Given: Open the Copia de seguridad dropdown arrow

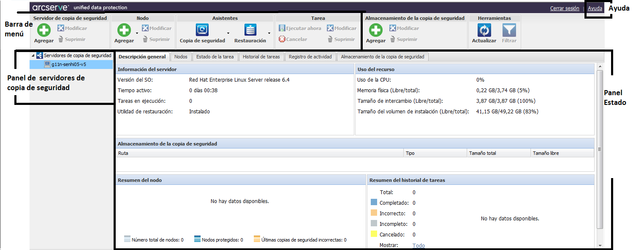Looking at the screenshot, I should (x=228, y=33).
